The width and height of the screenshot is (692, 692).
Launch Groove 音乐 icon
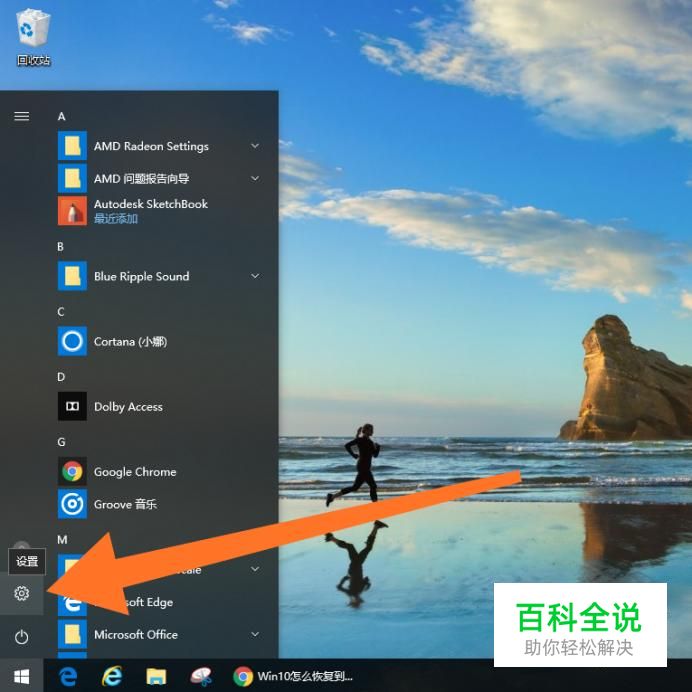click(72, 504)
